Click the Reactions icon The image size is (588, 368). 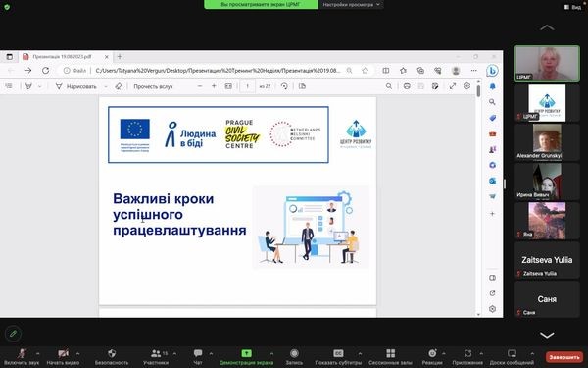432,353
